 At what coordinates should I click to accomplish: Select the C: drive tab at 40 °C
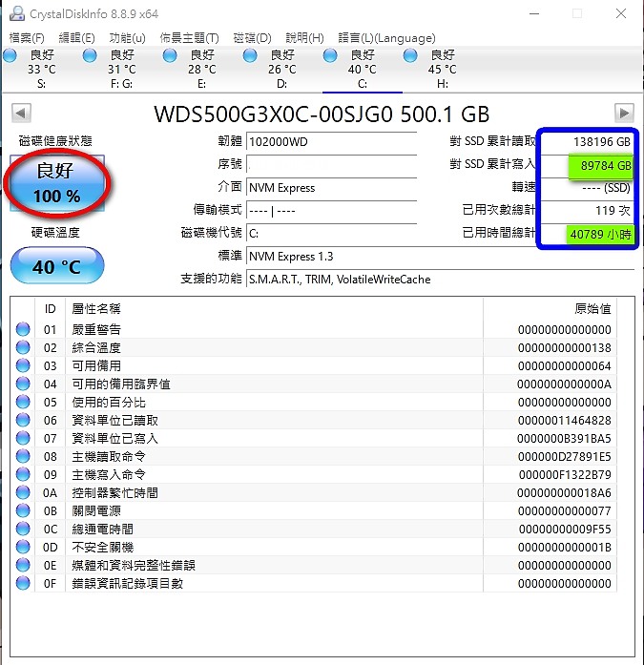(362, 69)
